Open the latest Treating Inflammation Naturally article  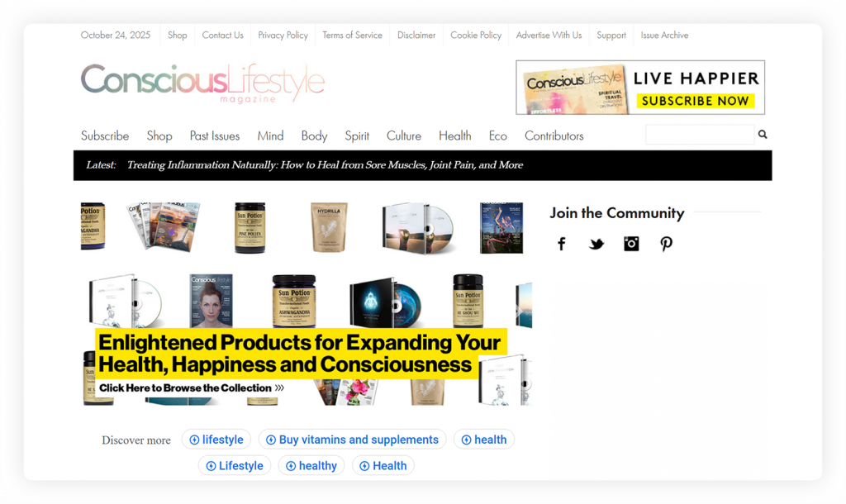click(325, 165)
